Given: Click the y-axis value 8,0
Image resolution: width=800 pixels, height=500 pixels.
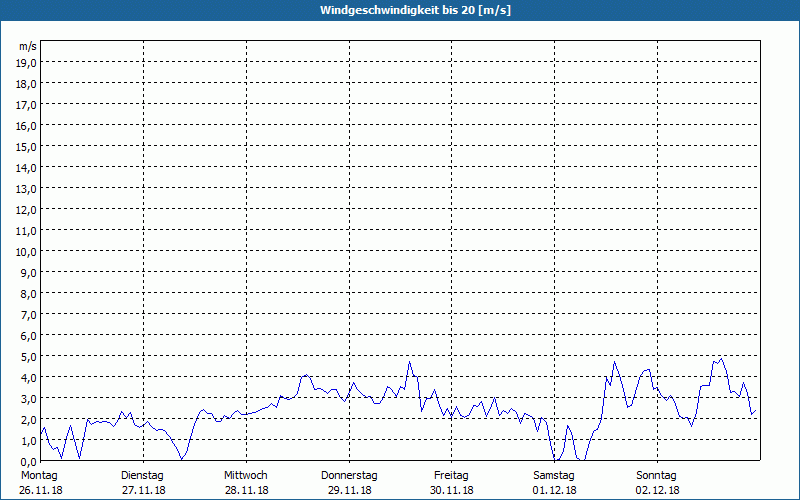Looking at the screenshot, I should (28, 294).
